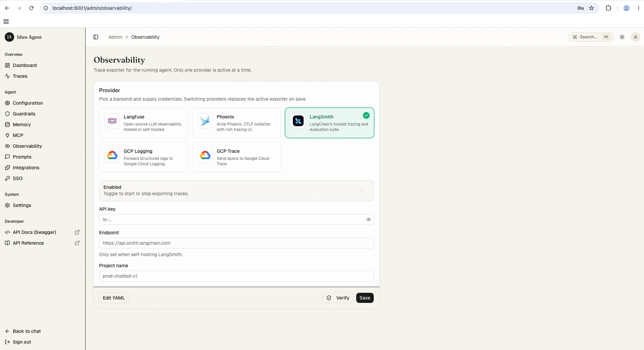The width and height of the screenshot is (644, 350).
Task: Open API Reference link
Action: (x=42, y=243)
